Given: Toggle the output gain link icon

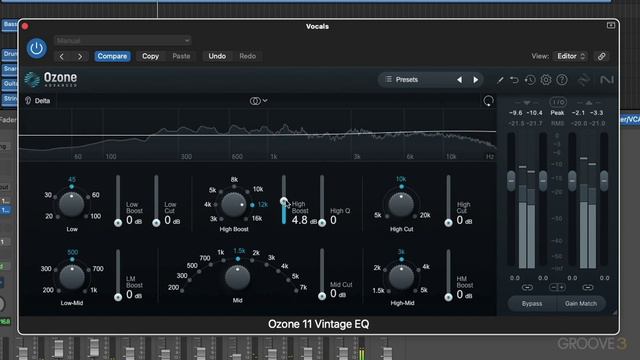Looking at the screenshot, I should pos(588,287).
